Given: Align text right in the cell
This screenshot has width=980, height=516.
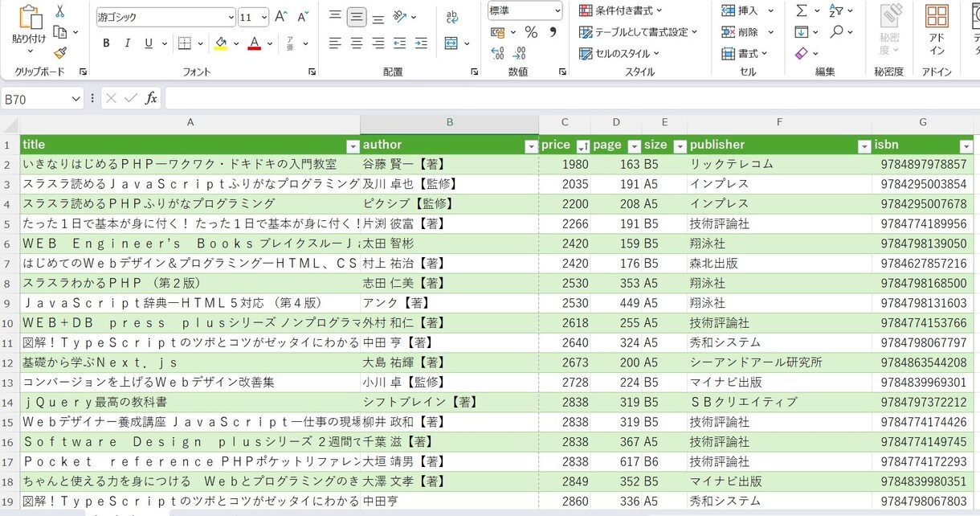Looking at the screenshot, I should (x=378, y=43).
